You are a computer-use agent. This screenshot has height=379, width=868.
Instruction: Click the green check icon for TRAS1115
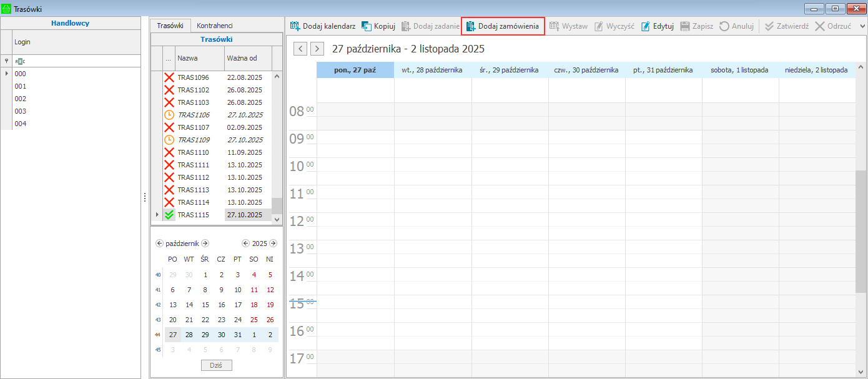(169, 215)
